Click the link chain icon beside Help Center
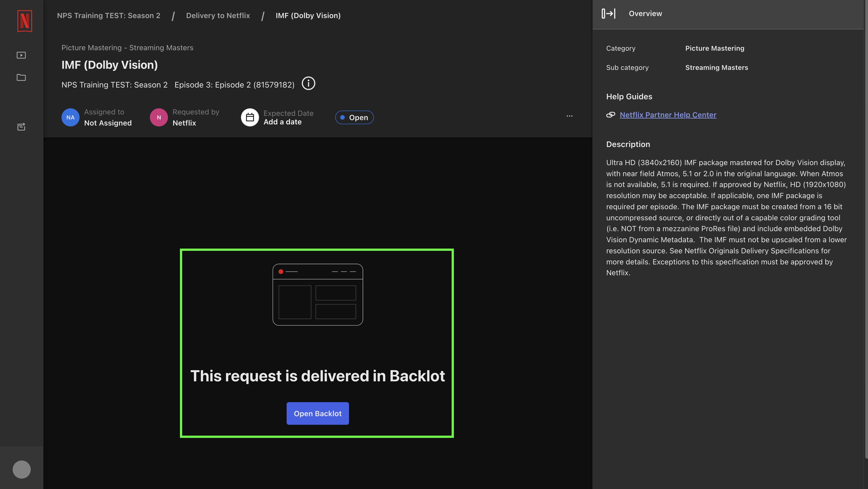Screen dimensions: 868x489 pos(611,115)
